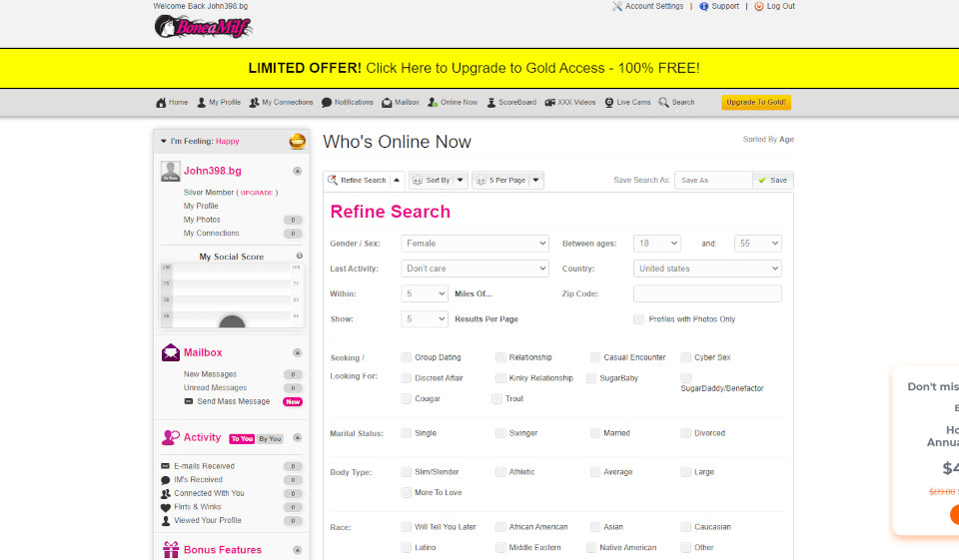Click the green Save search button

pos(772,181)
